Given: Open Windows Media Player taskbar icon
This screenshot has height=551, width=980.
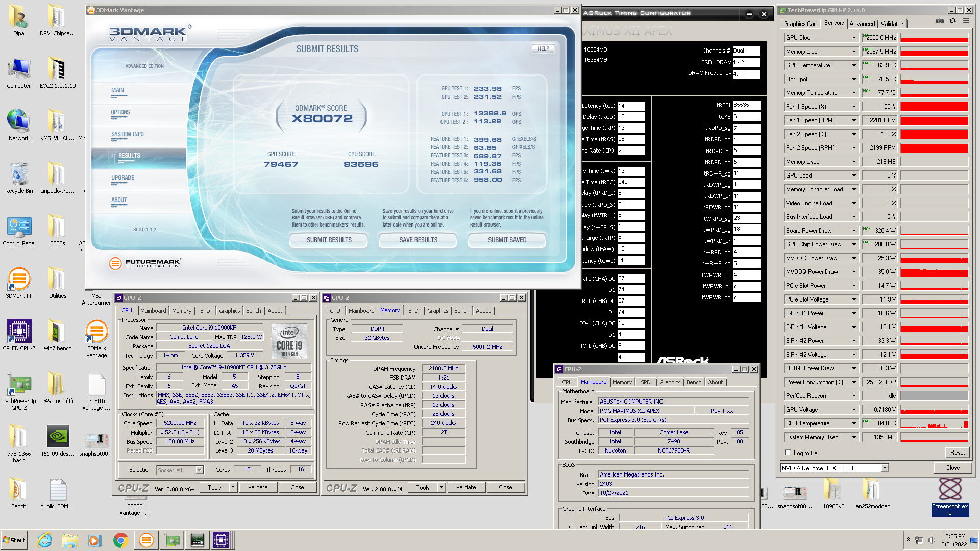Looking at the screenshot, I should (x=95, y=540).
